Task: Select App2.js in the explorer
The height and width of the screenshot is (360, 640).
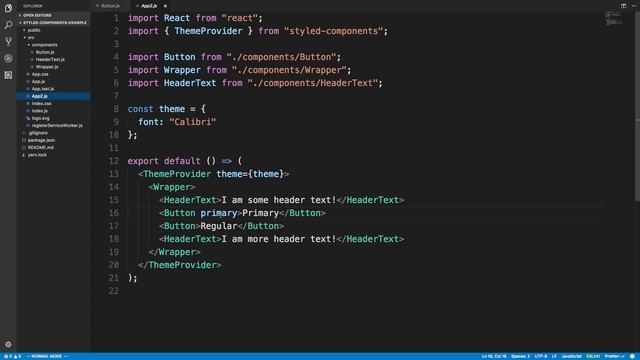Action: tap(53, 96)
